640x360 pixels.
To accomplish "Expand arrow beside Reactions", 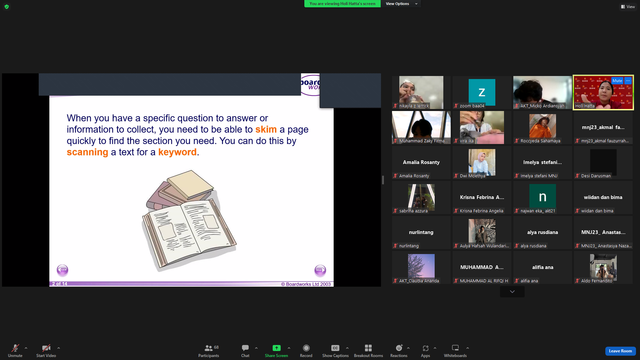I will tap(408, 348).
